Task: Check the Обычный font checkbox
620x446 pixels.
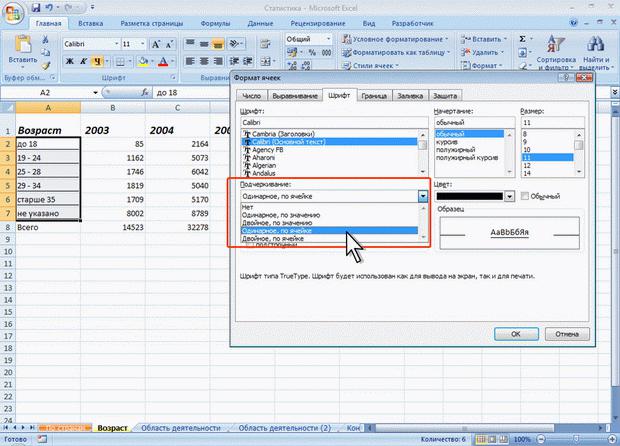Action: pos(525,196)
